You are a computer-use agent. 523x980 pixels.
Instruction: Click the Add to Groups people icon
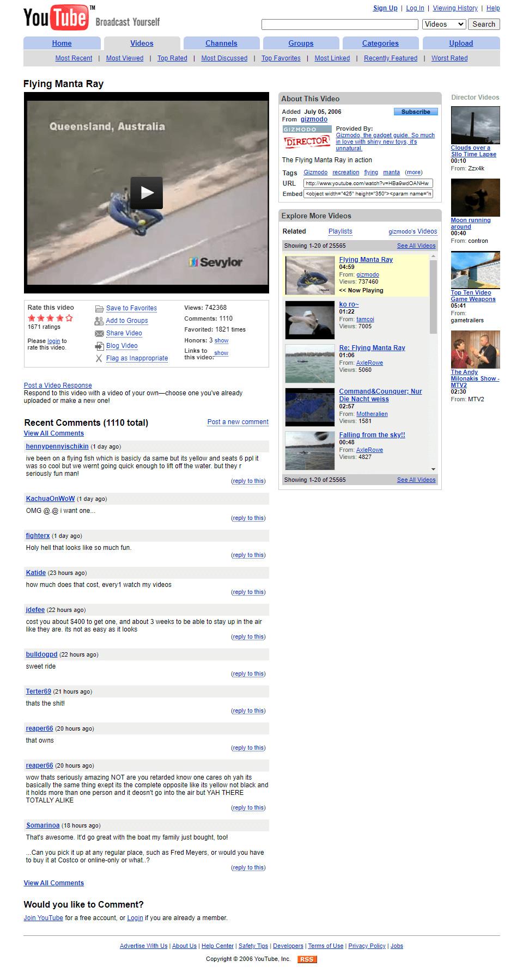pos(99,321)
